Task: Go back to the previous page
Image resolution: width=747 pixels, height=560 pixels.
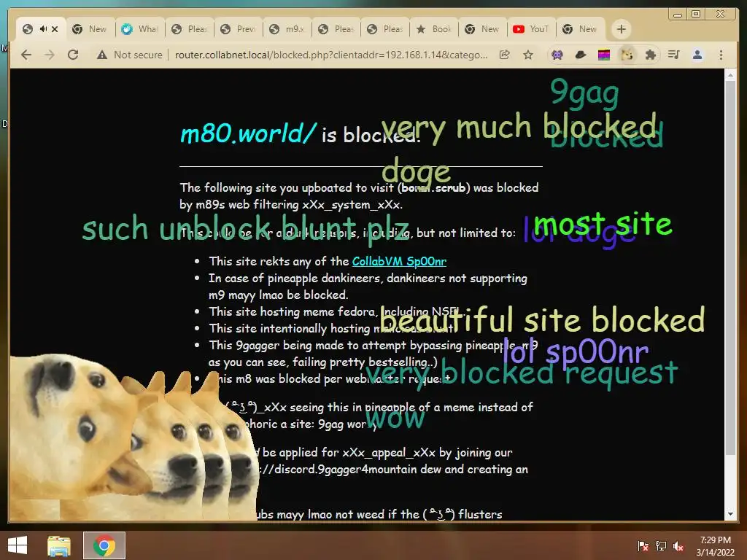Action: click(26, 55)
